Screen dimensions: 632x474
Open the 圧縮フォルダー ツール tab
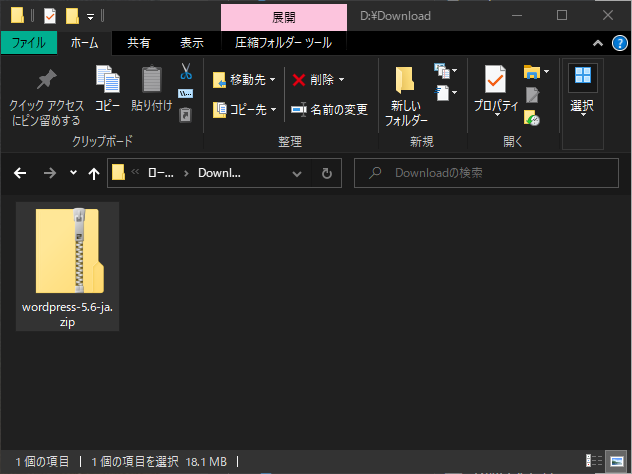coord(283,43)
